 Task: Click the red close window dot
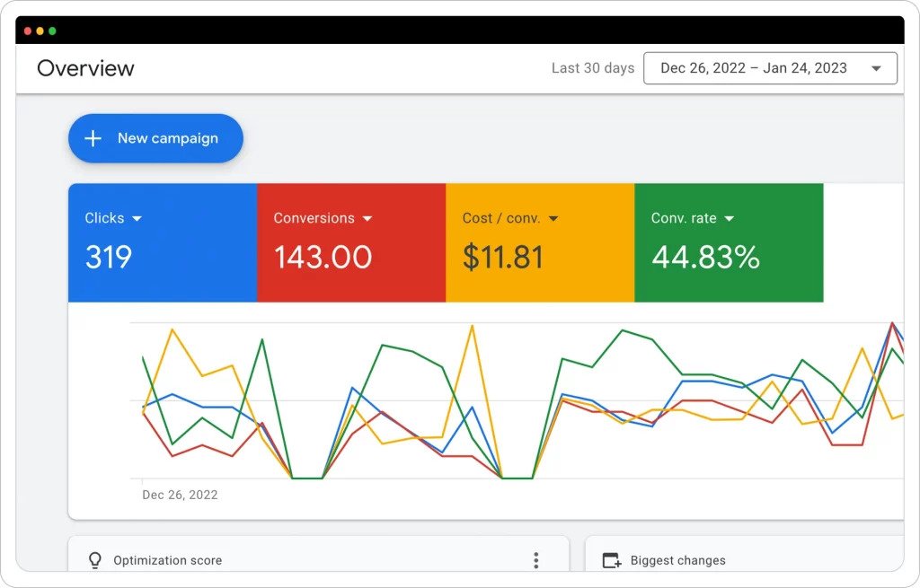28,31
